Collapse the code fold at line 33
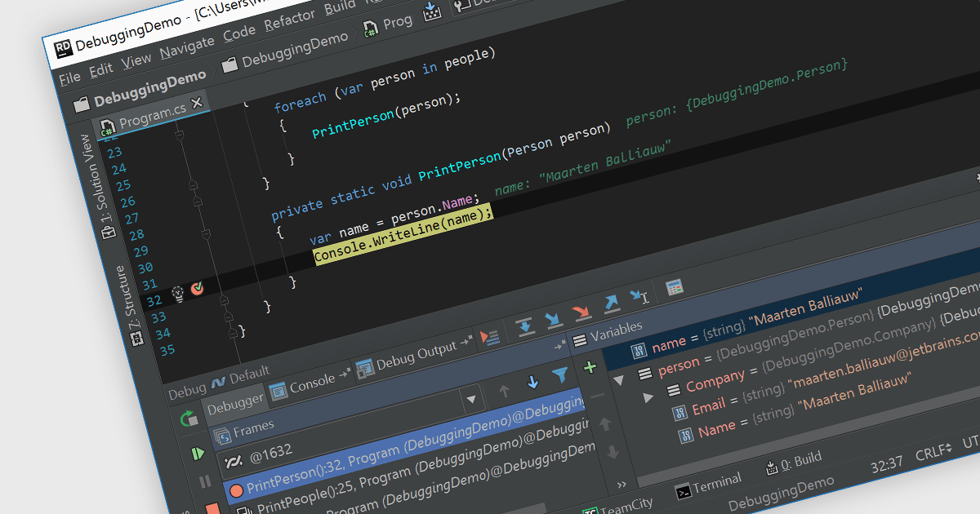Viewport: 980px width, 514px height. [x=224, y=302]
